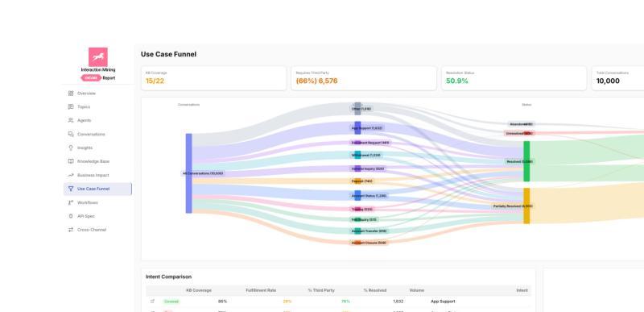This screenshot has height=312, width=644.
Task: Open Conversations chat-bubble icon
Action: point(71,134)
